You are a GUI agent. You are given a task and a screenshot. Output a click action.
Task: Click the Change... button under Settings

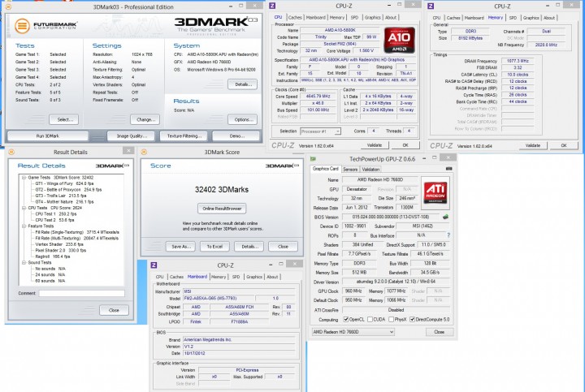pos(145,119)
